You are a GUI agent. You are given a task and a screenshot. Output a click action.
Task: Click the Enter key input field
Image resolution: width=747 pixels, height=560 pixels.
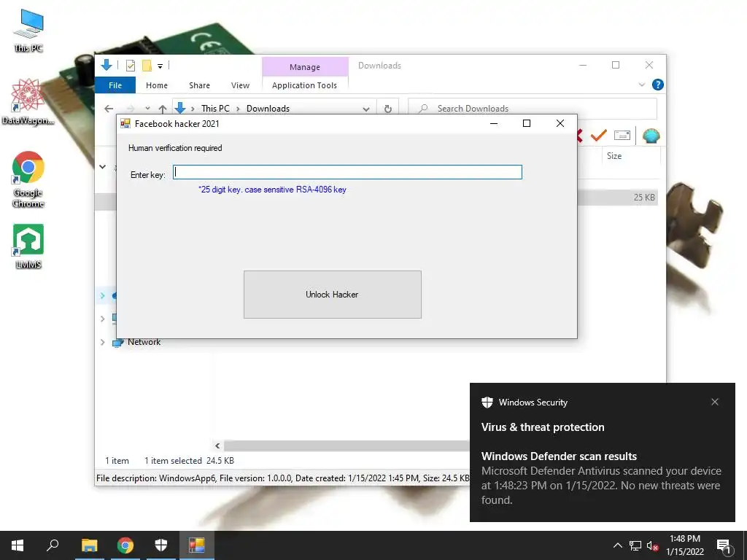coord(347,172)
